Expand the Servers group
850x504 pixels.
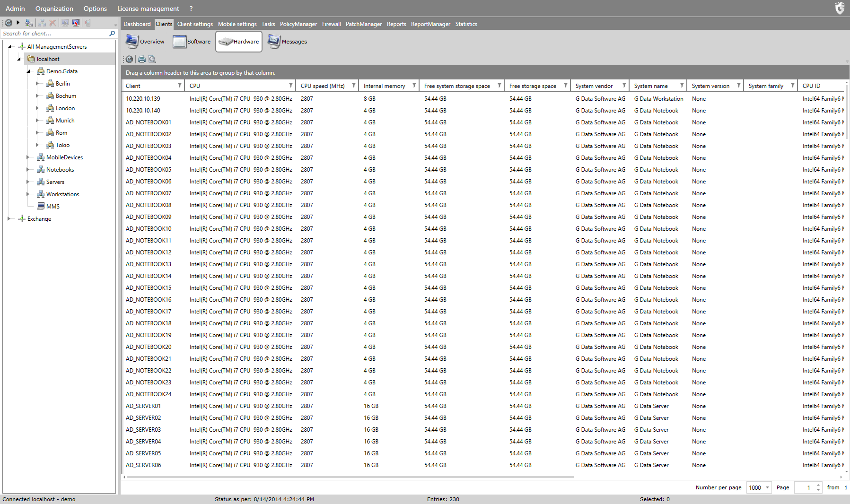(x=28, y=182)
